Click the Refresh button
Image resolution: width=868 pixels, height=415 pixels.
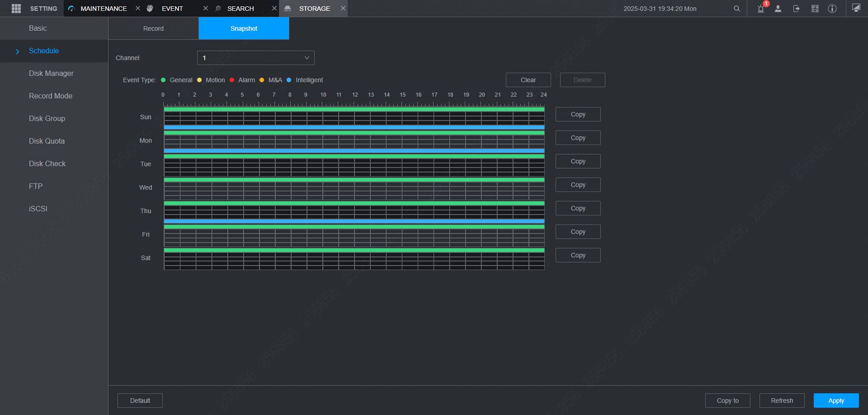click(x=782, y=401)
